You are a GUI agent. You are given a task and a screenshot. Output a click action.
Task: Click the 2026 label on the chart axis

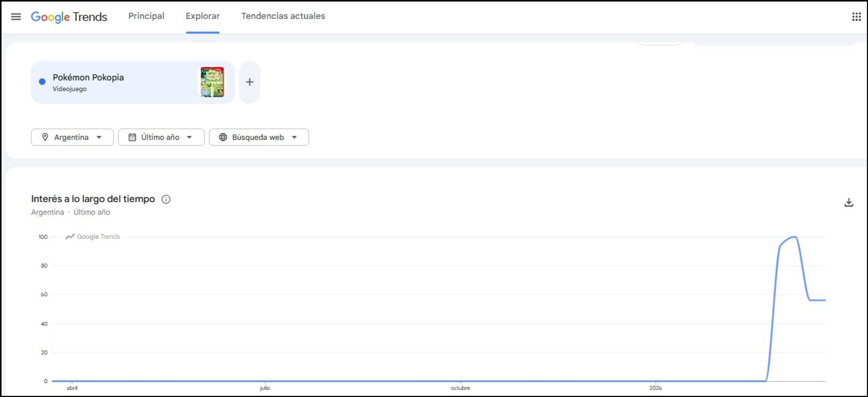655,388
